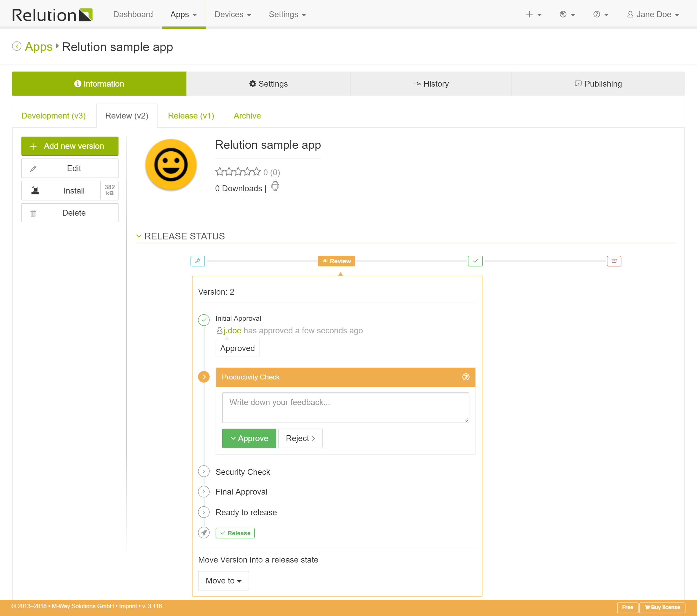
Task: Click the orange Review stage badge
Action: [x=336, y=261]
